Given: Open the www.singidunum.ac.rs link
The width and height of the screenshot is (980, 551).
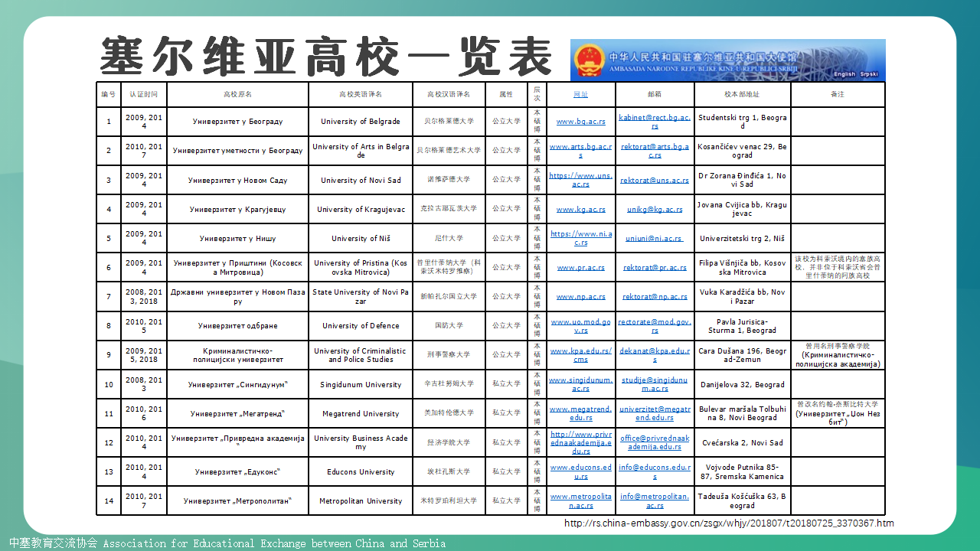Looking at the screenshot, I should (x=581, y=384).
